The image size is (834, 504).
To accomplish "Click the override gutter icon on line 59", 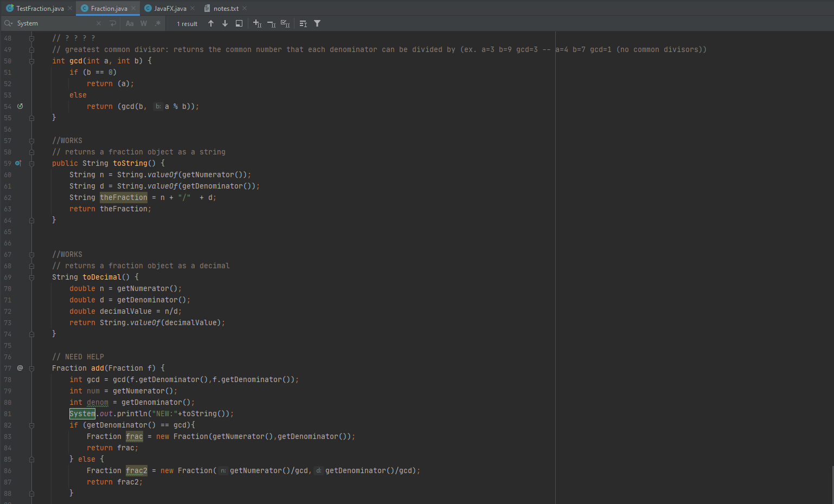I will pyautogui.click(x=18, y=163).
